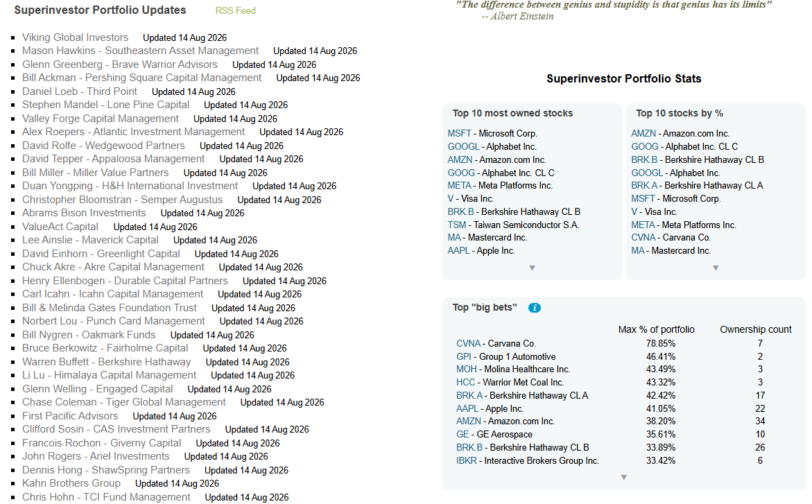
Task: Select TSM Taiwan Semiconductor ticker
Action: [457, 225]
